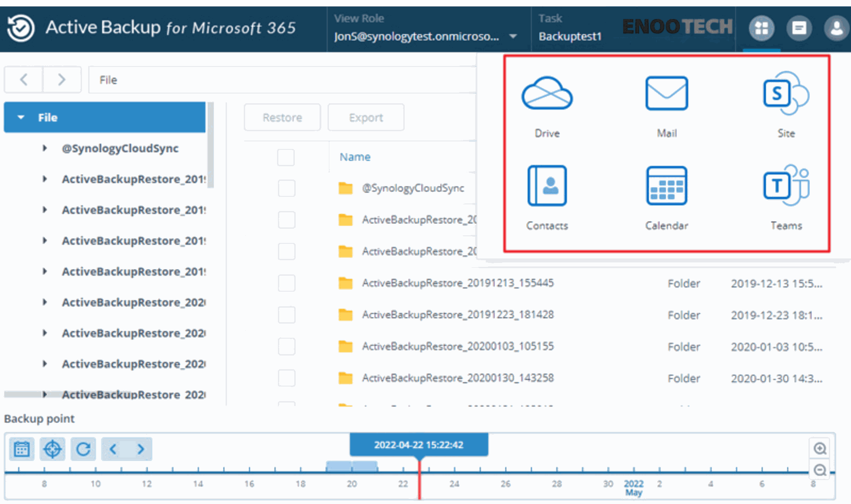Click ActiveBackupRestore_20200130_143258 folder name

click(458, 378)
